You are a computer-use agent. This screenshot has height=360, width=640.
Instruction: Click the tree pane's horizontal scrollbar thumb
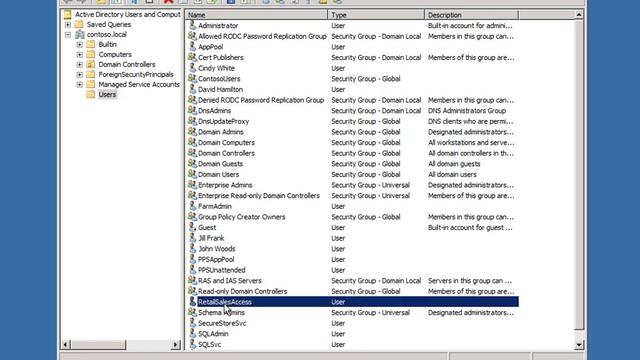[98, 345]
